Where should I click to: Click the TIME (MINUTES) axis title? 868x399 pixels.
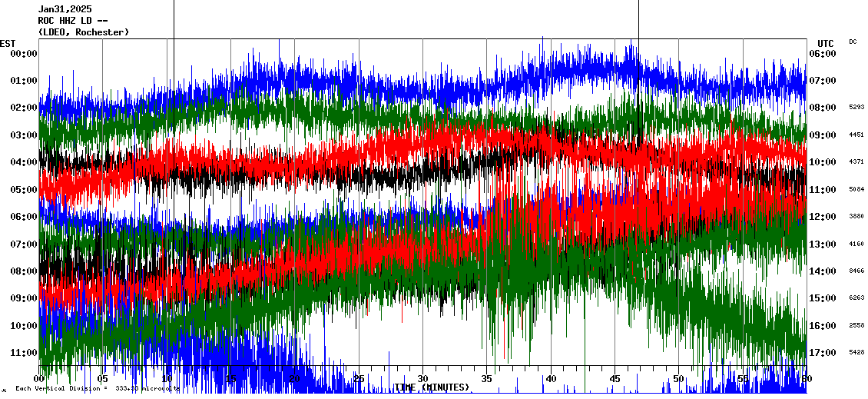pyautogui.click(x=431, y=387)
